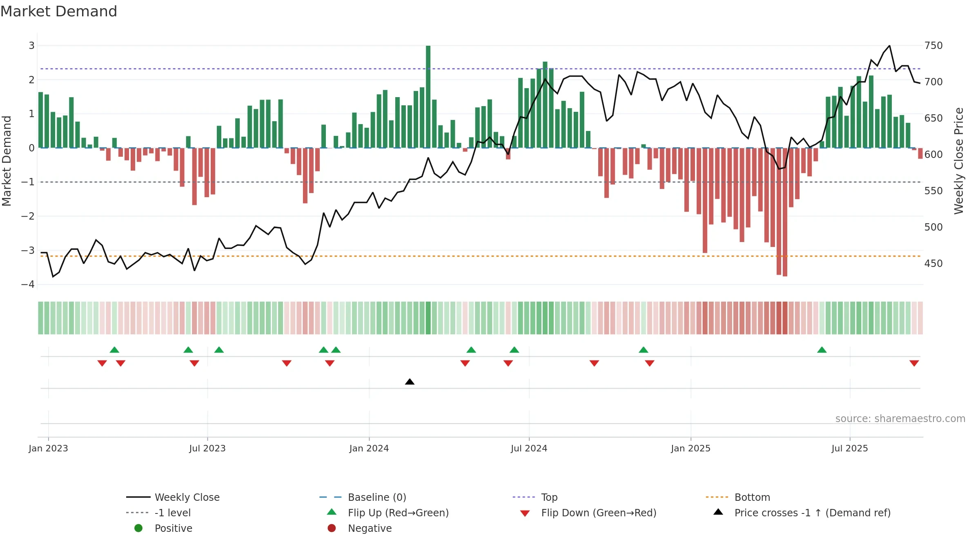Click the orange dotted Bottom line sample in legend
980x551 pixels.
coord(717,497)
